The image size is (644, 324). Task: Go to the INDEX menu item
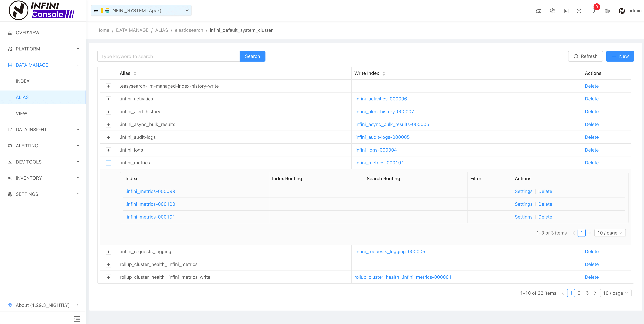point(23,81)
